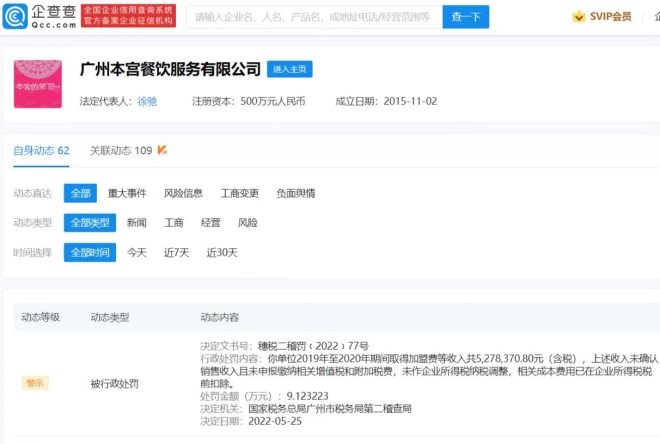Switch to the 自身动态 62 tab
Screen dimensions: 660x444
click(41, 151)
